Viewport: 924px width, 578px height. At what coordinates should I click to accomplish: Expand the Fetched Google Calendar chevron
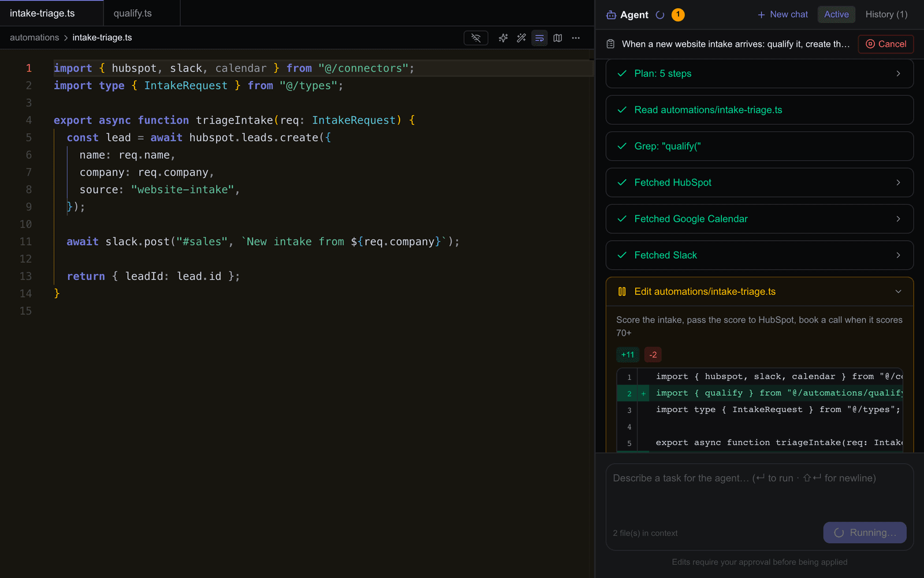[x=898, y=219]
